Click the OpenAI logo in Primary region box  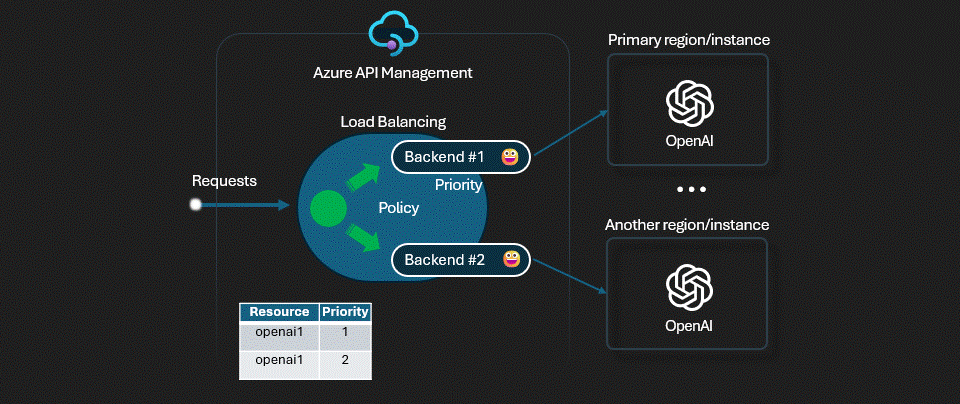point(689,102)
